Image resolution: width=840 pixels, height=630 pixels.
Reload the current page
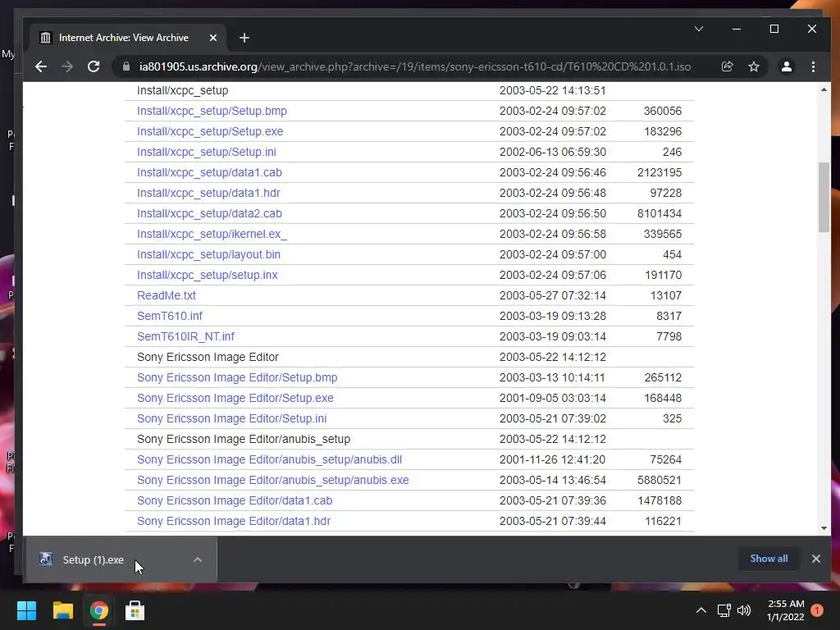coord(94,66)
